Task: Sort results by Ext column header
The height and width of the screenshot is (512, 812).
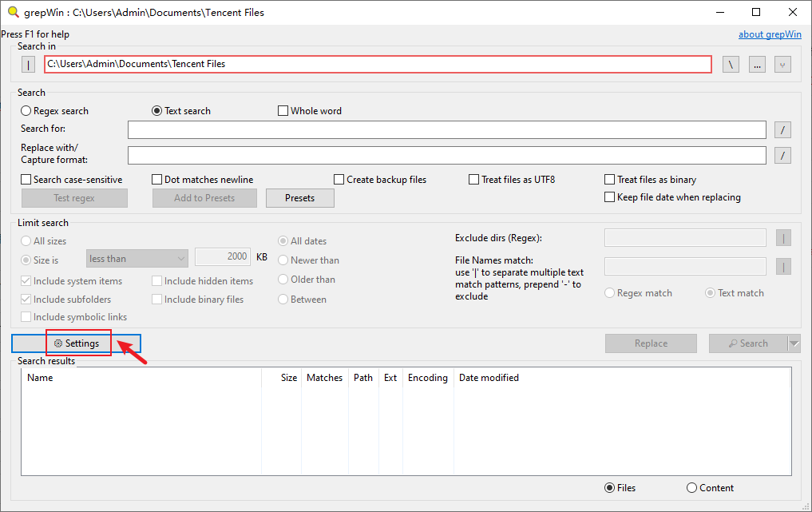Action: [390, 378]
